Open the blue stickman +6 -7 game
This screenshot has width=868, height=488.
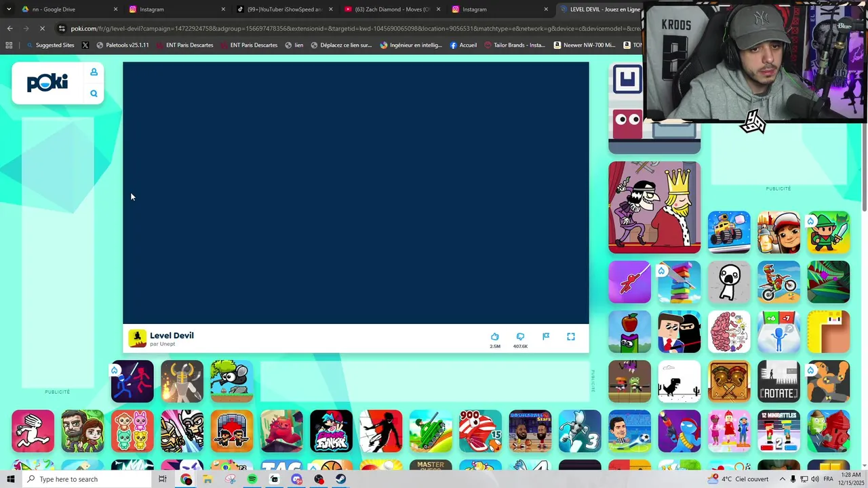tap(778, 332)
